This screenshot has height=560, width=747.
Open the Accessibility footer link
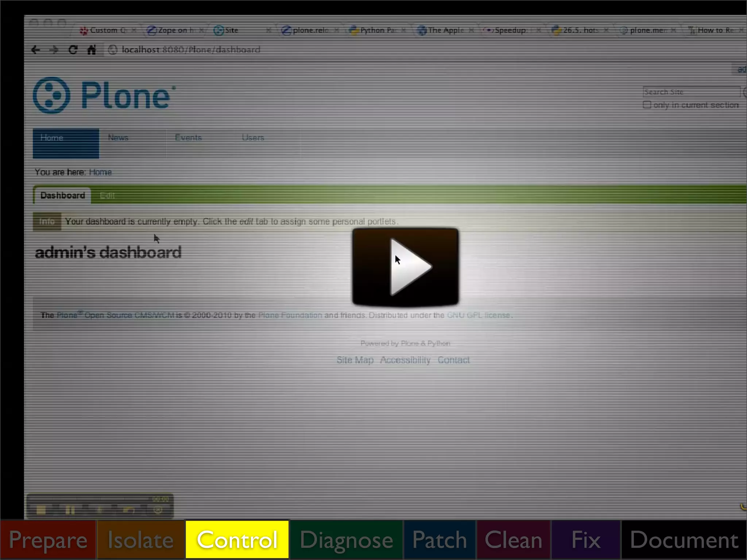[405, 360]
